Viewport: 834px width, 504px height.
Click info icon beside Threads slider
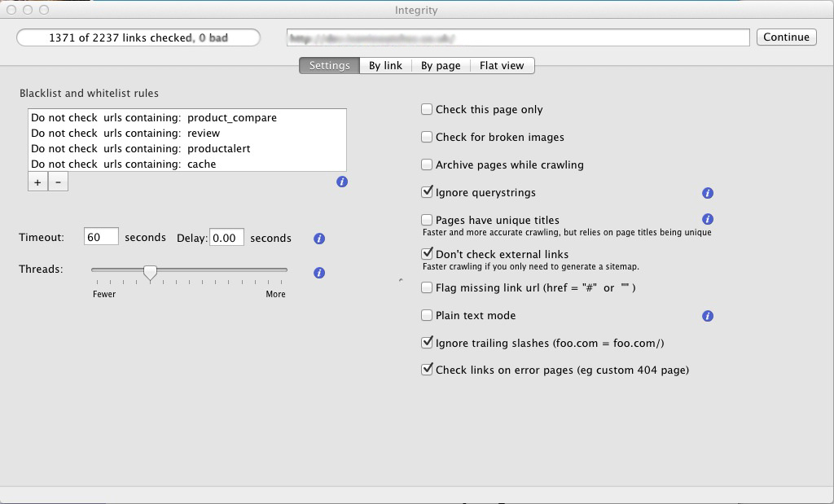pos(319,273)
